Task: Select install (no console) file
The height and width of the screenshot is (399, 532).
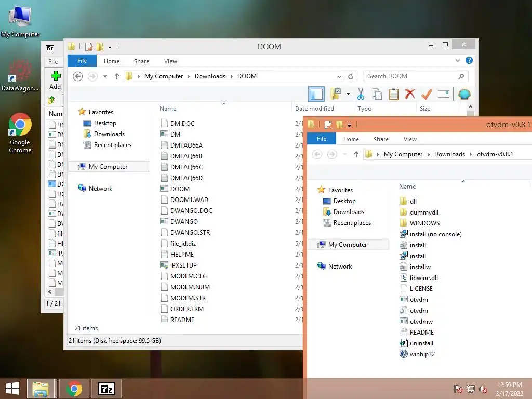Action: [436, 234]
